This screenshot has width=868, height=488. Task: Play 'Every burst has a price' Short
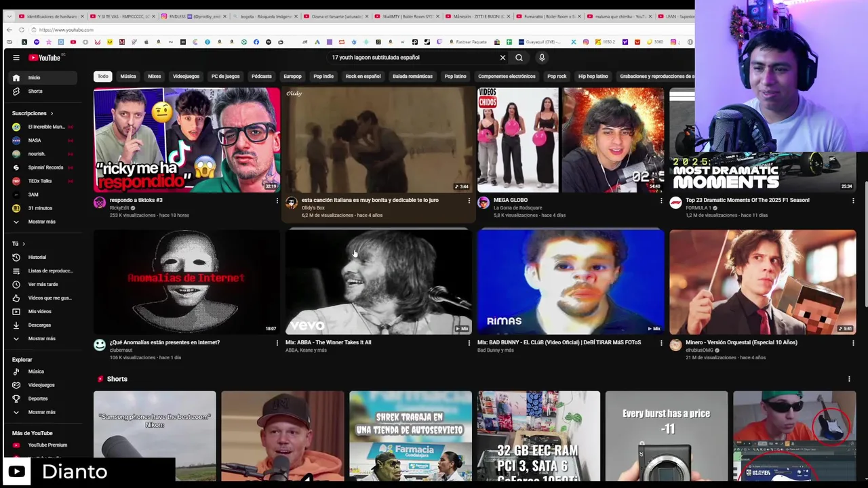pyautogui.click(x=666, y=436)
